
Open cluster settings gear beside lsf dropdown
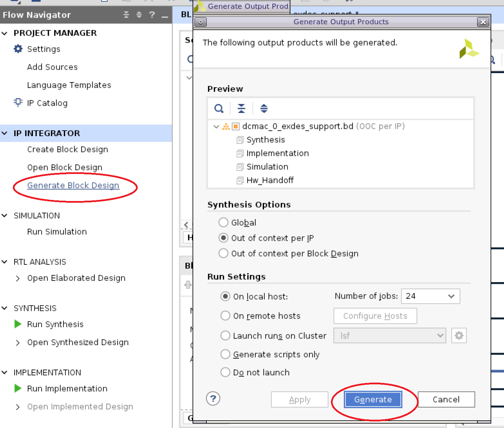pyautogui.click(x=459, y=335)
